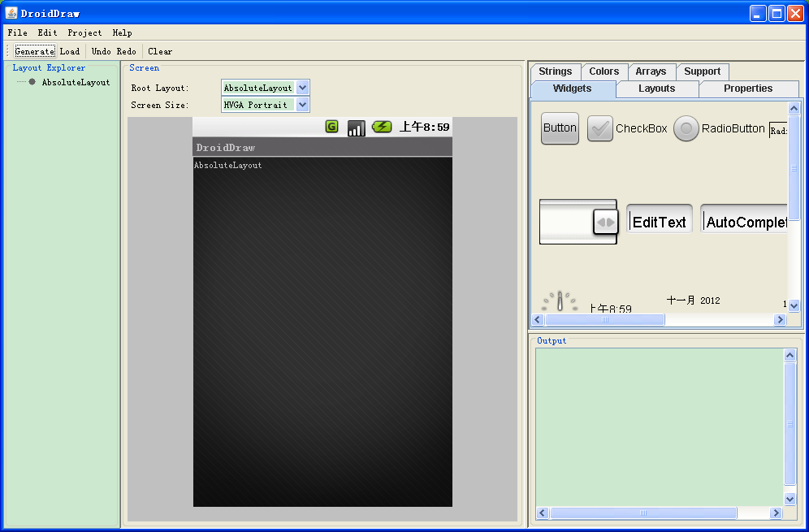The height and width of the screenshot is (532, 809).
Task: Open the Project menu
Action: (x=84, y=32)
